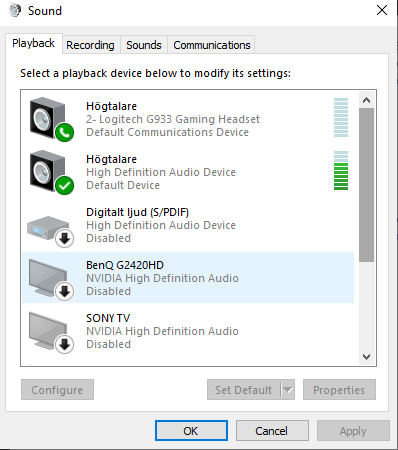Click the device list scrollbar thumb
This screenshot has width=398, height=450.
coord(367,185)
